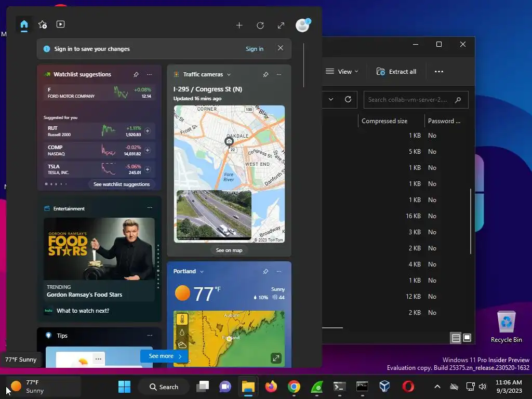The width and height of the screenshot is (532, 399).
Task: Pin the Traffic cameras widget
Action: [265, 74]
